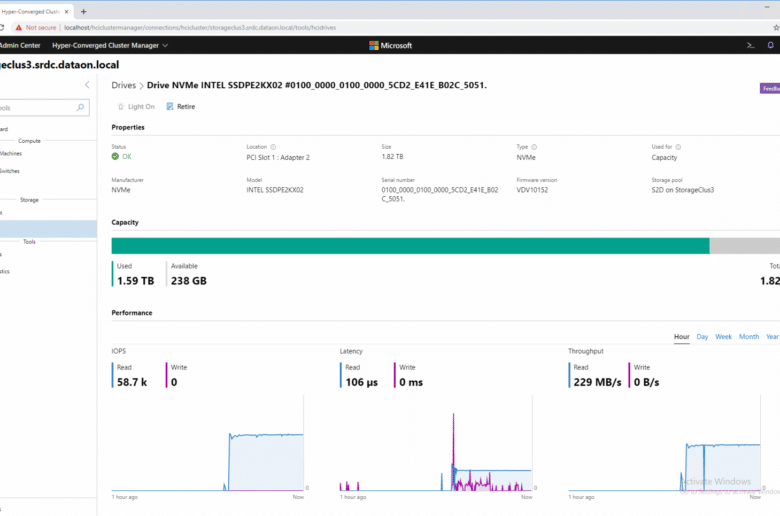
Task: Click the green OK status icon
Action: (115, 156)
